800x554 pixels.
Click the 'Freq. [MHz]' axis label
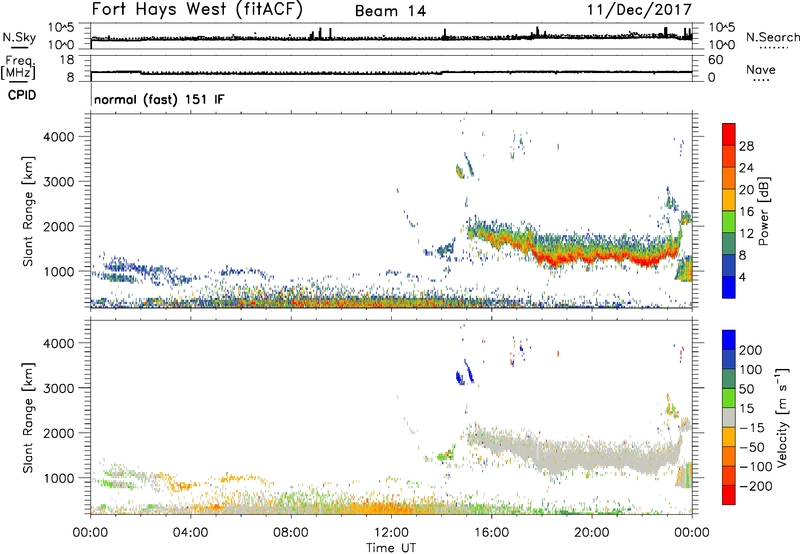coord(19,67)
